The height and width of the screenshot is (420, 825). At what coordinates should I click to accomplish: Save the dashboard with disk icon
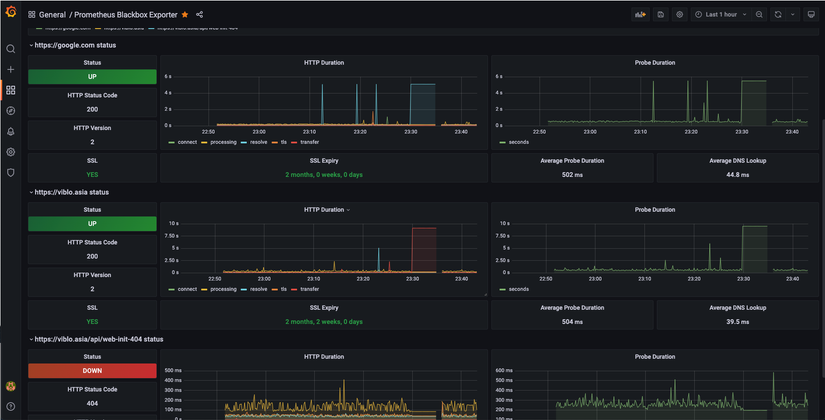tap(661, 15)
